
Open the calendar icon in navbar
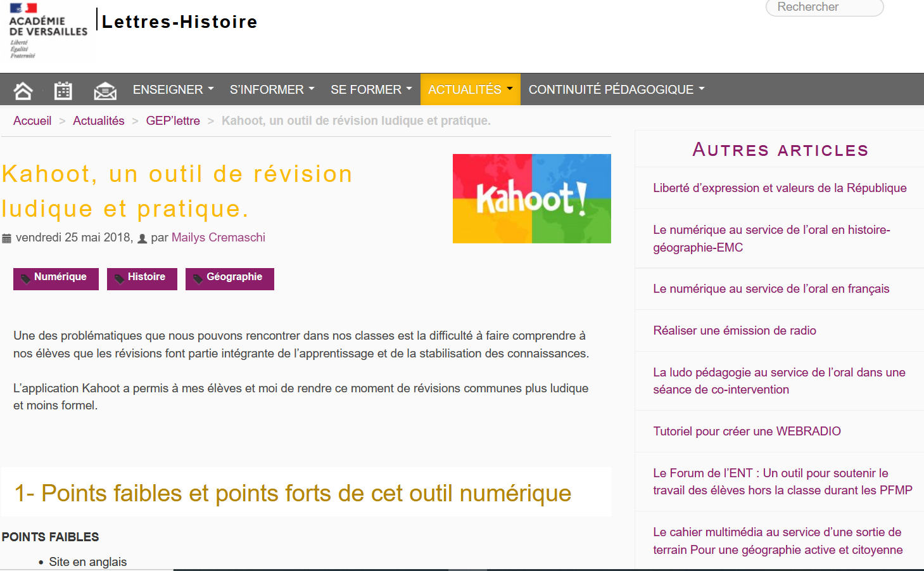point(63,91)
